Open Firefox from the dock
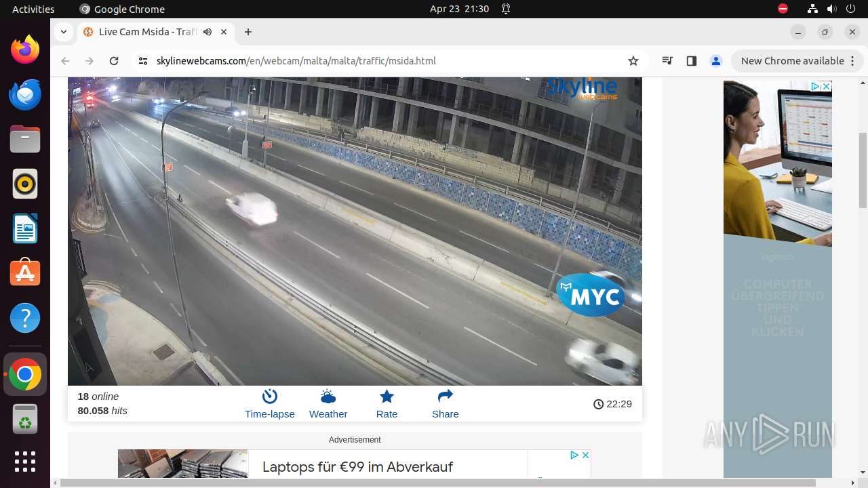 click(25, 49)
